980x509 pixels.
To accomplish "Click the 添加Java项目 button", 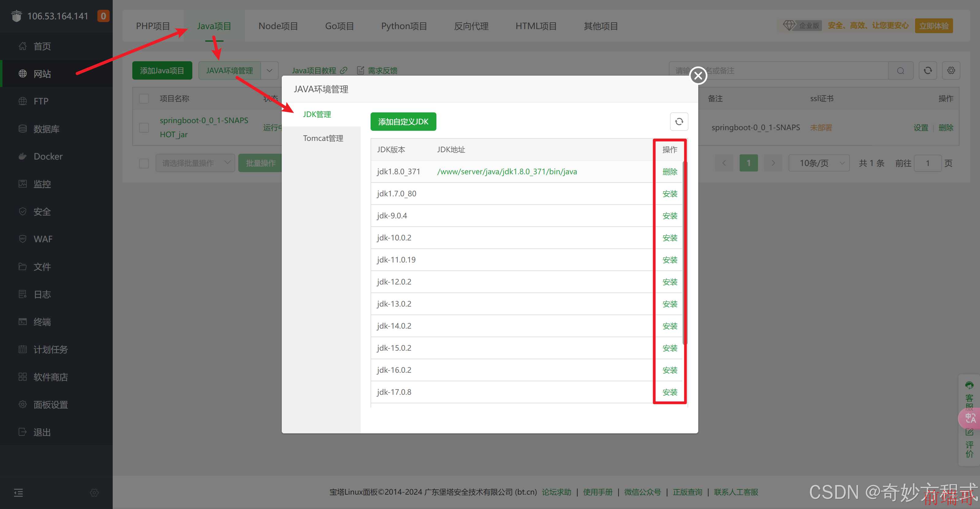I will [x=162, y=71].
